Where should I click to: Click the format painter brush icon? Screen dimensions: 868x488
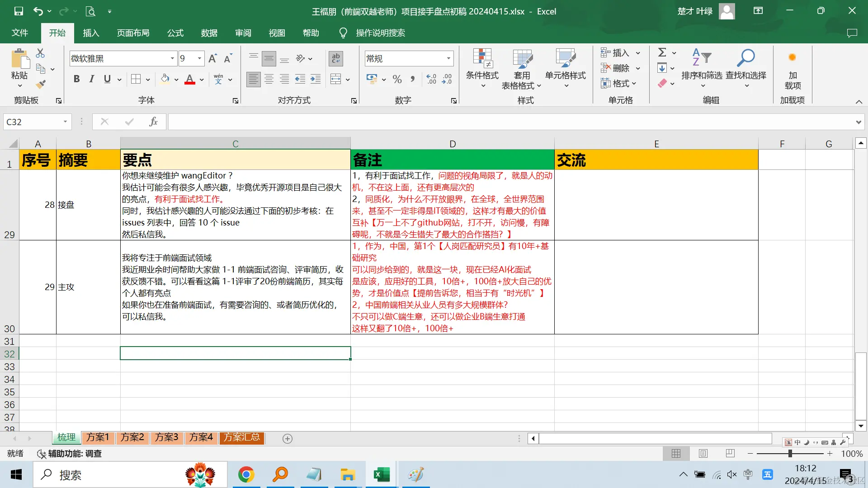(x=40, y=84)
